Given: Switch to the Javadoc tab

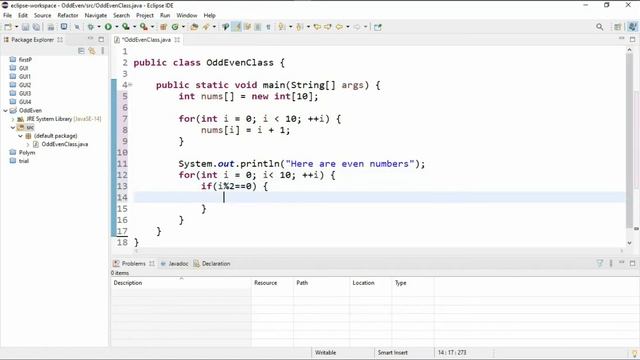Looking at the screenshot, I should click(x=175, y=264).
